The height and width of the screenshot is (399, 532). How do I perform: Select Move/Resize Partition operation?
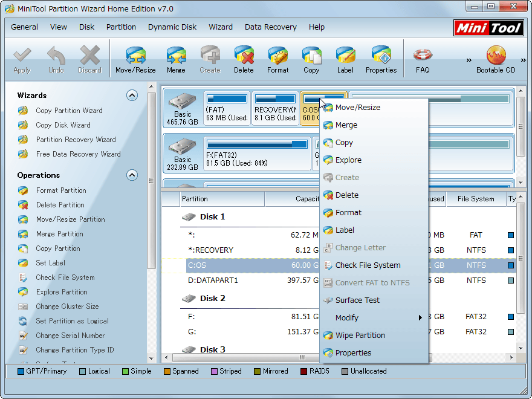click(71, 219)
